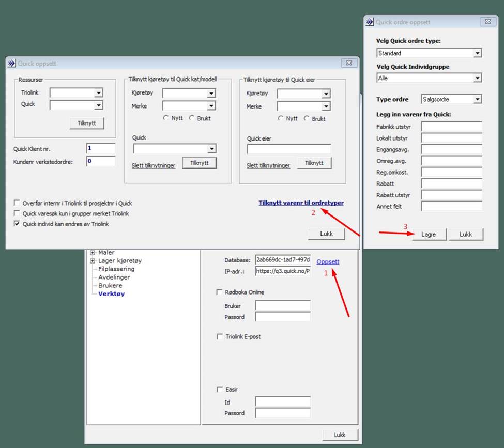The width and height of the screenshot is (504, 448).
Task: Expand the Lager kjøretøy tree node
Action: [x=93, y=260]
